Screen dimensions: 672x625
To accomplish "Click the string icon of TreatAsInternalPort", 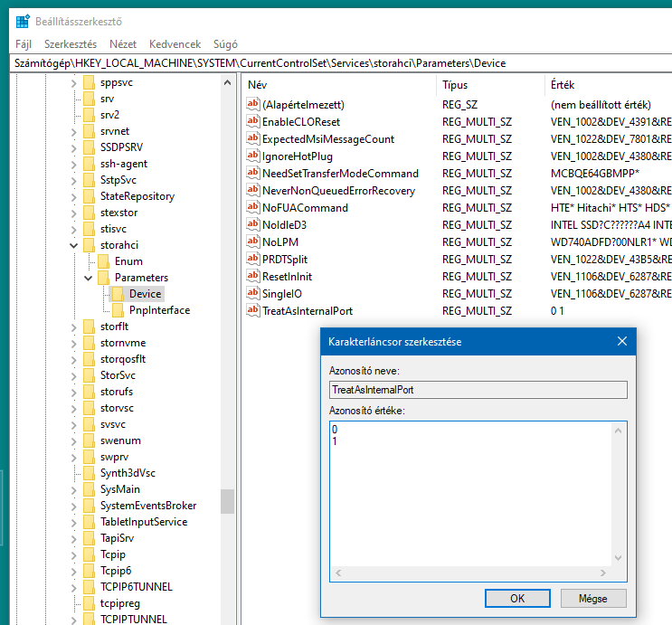I will [x=253, y=310].
